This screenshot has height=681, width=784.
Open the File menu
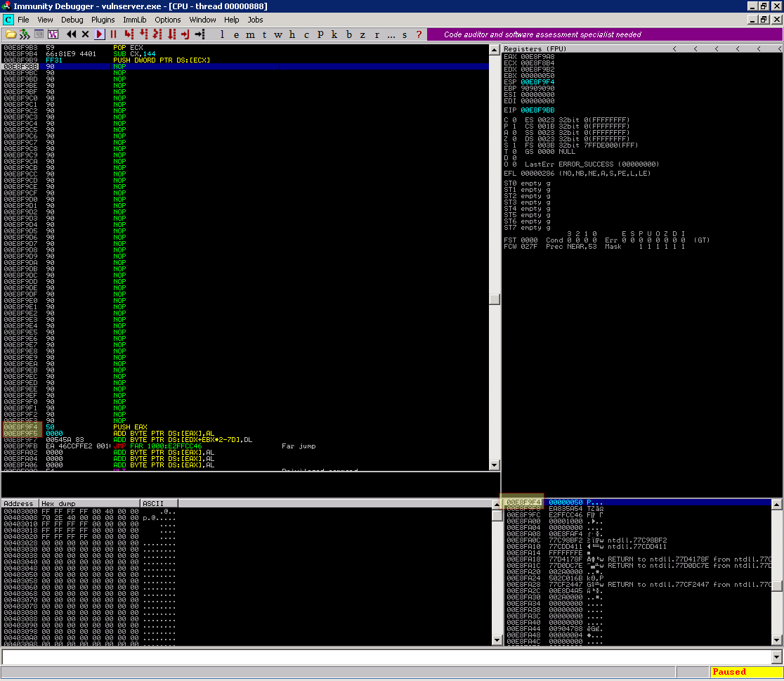[23, 20]
